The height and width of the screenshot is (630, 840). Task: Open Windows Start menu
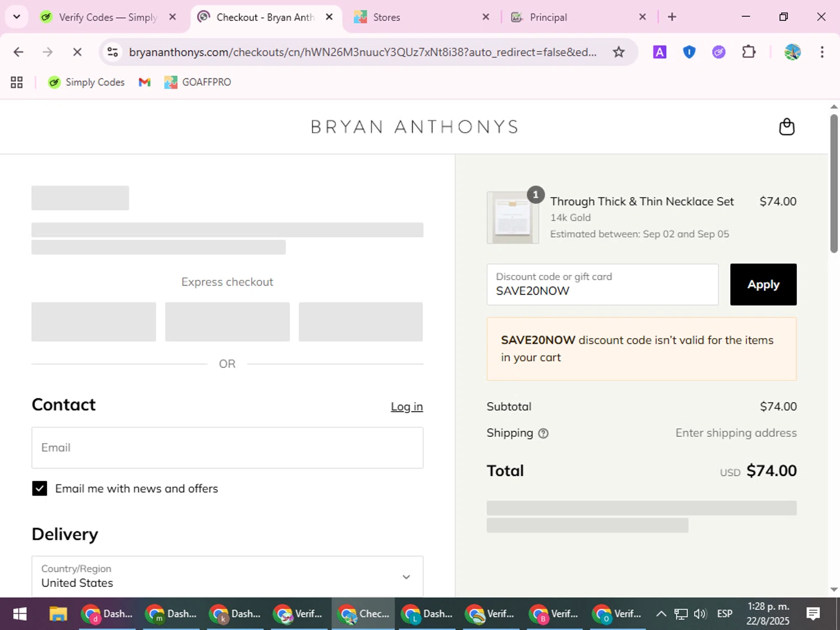(20, 614)
